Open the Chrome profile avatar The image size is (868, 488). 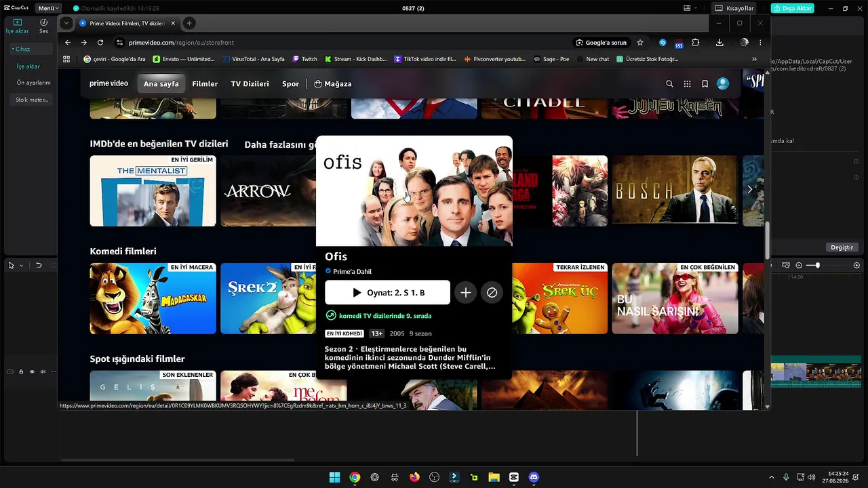[744, 42]
